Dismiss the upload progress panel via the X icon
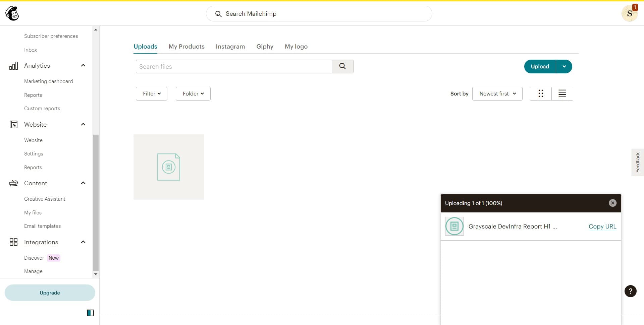This screenshot has width=644, height=325. coord(613,203)
